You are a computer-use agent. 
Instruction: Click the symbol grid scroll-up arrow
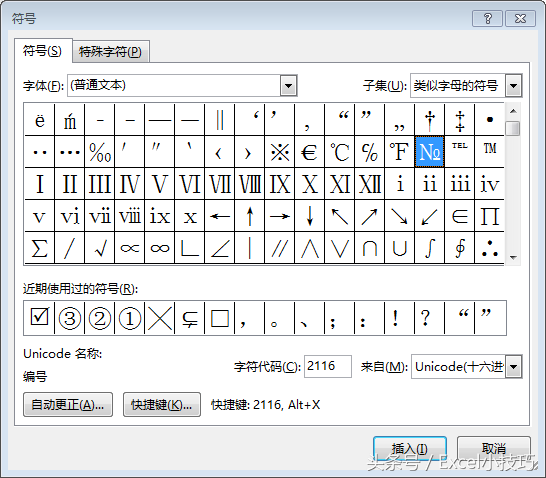(x=513, y=111)
